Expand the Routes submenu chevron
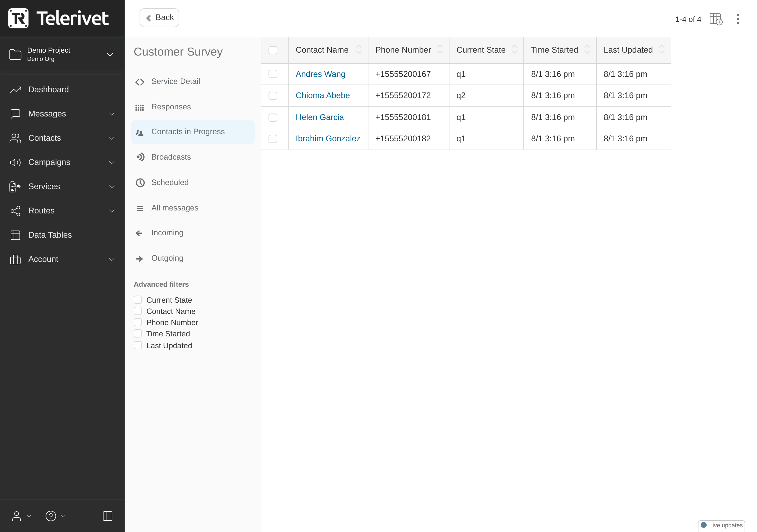This screenshot has width=757, height=532. 112,211
